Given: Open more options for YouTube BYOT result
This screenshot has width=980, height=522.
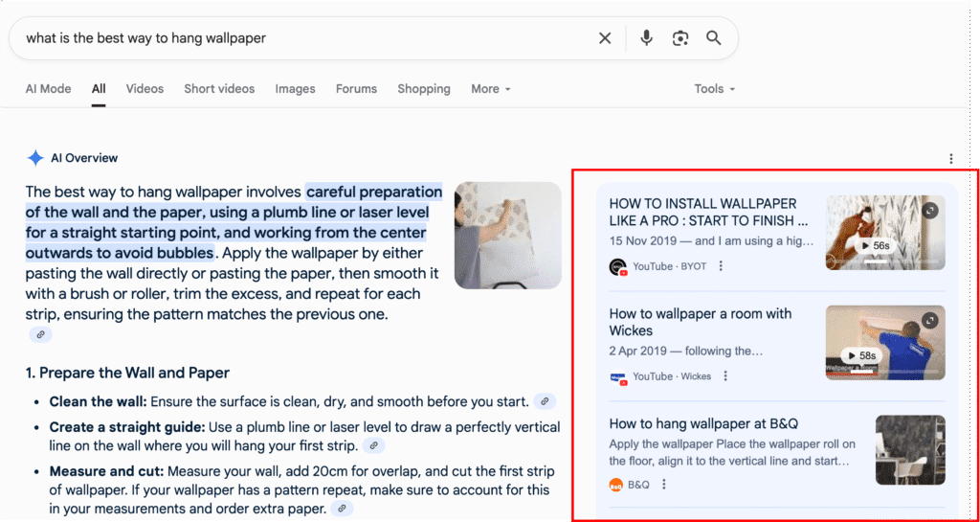Looking at the screenshot, I should pyautogui.click(x=721, y=266).
